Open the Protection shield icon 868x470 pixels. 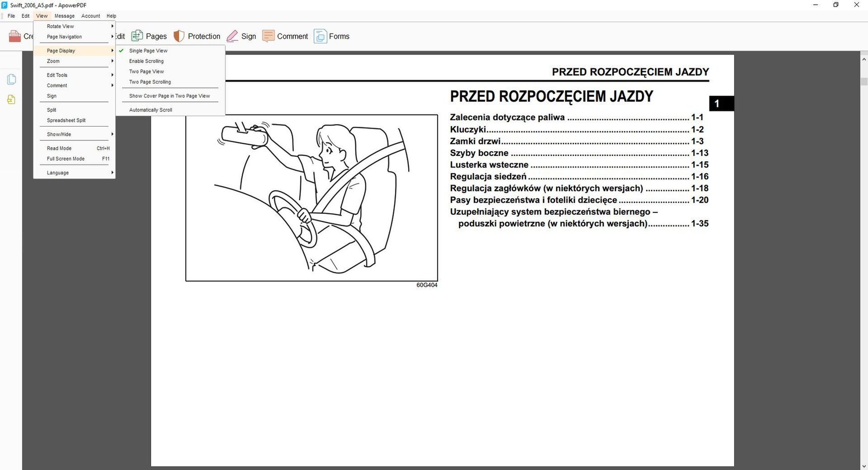click(179, 36)
